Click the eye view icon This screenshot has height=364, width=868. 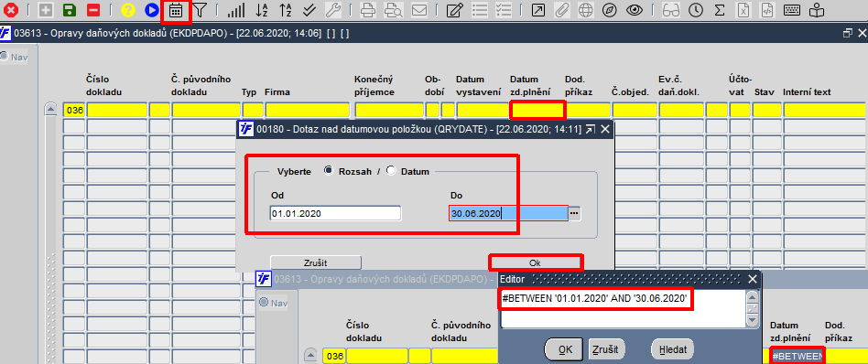pos(635,10)
